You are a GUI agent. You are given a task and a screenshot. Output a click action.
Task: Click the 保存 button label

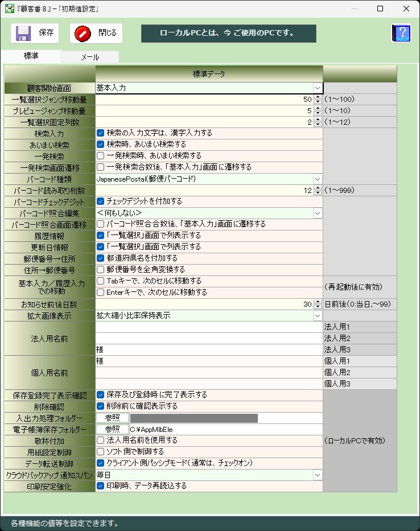[x=47, y=33]
